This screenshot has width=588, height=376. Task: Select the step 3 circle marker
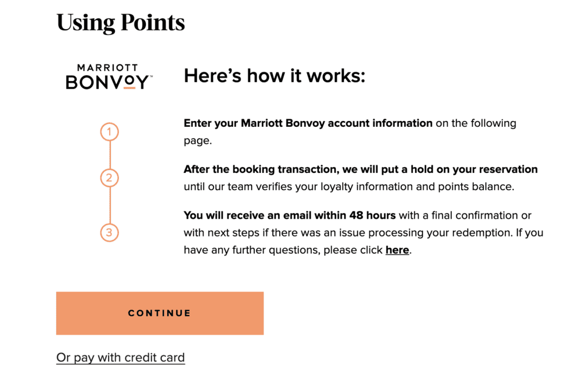(109, 233)
